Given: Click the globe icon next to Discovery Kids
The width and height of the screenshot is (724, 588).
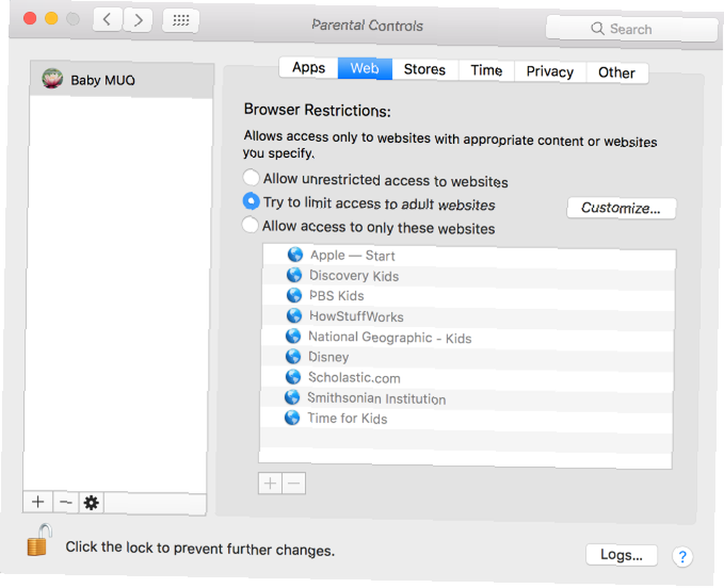Looking at the screenshot, I should coord(294,274).
